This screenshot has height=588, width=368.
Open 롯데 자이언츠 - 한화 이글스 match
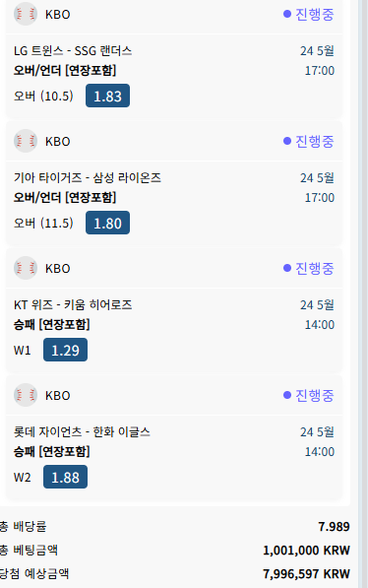click(x=82, y=431)
